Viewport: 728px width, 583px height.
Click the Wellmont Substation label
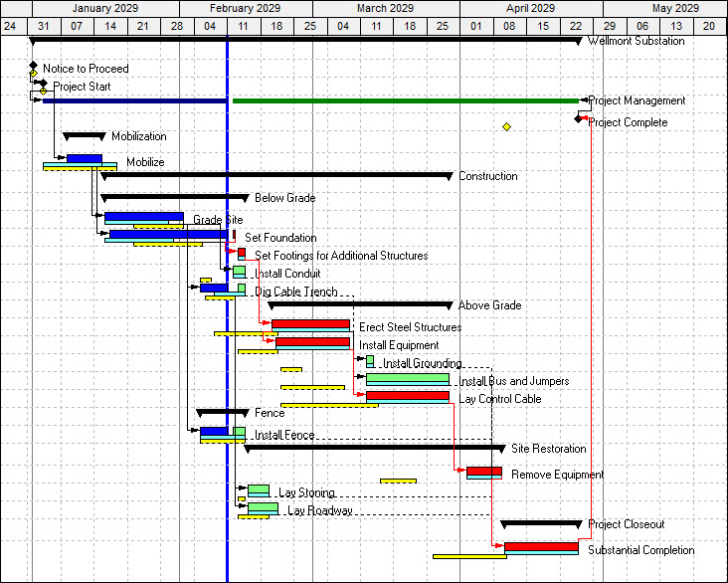636,41
